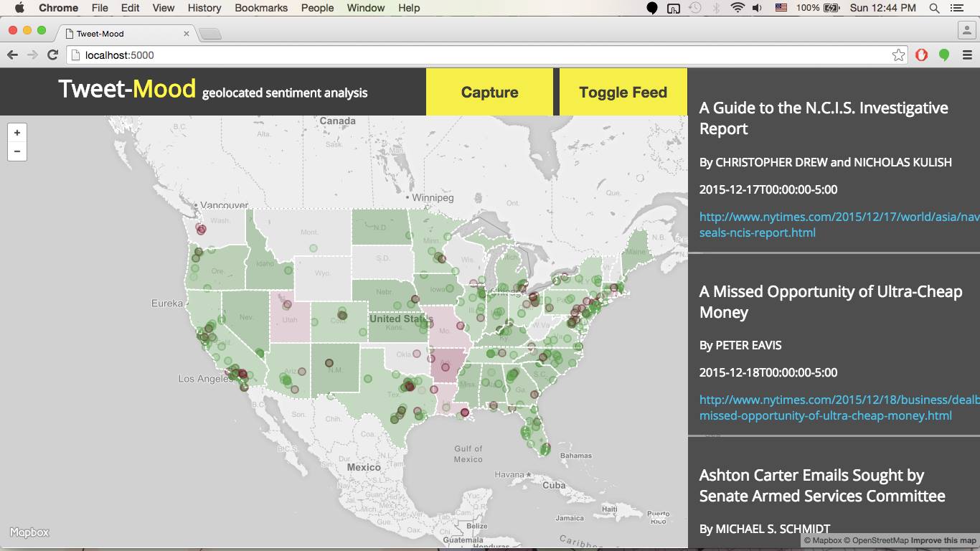Screen dimensions: 980x551
Task: Open the Apple menu
Action: coord(19,8)
